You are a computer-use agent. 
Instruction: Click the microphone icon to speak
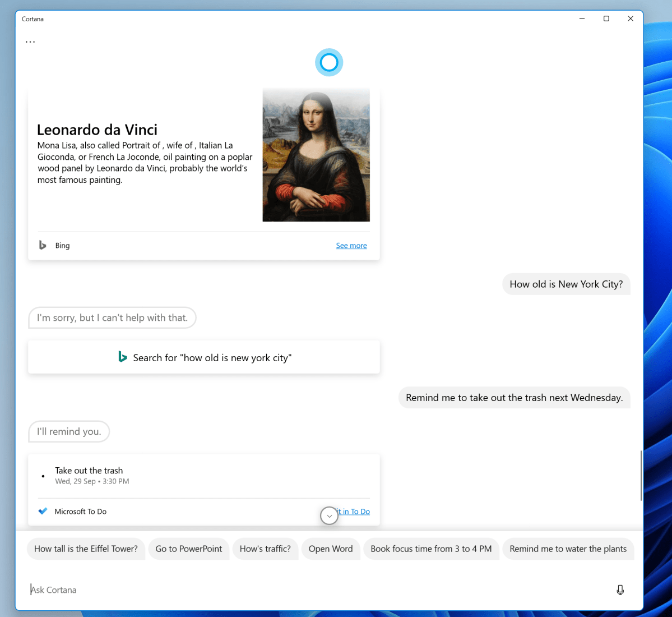pos(620,590)
